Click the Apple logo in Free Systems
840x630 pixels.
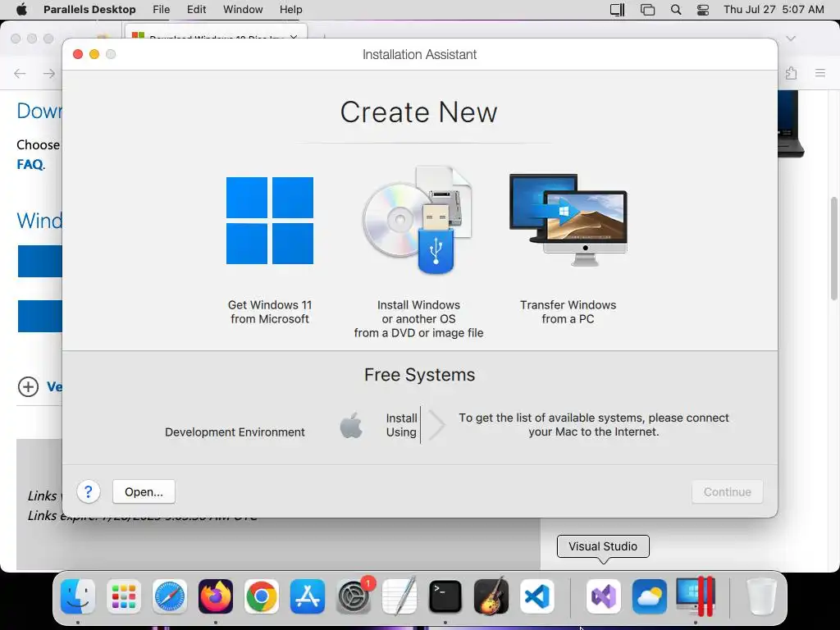click(351, 426)
